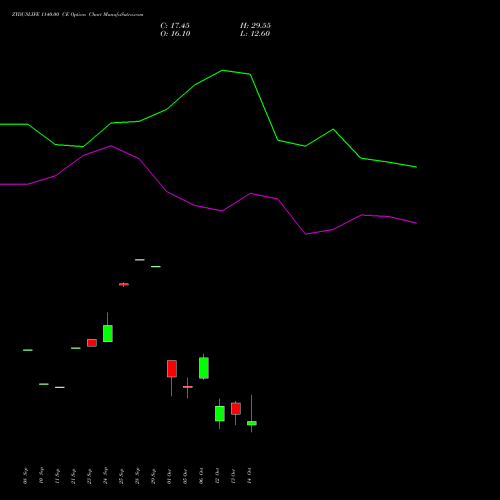
Task: Click the purple indicator line's lowest trough
Action: (x=306, y=234)
